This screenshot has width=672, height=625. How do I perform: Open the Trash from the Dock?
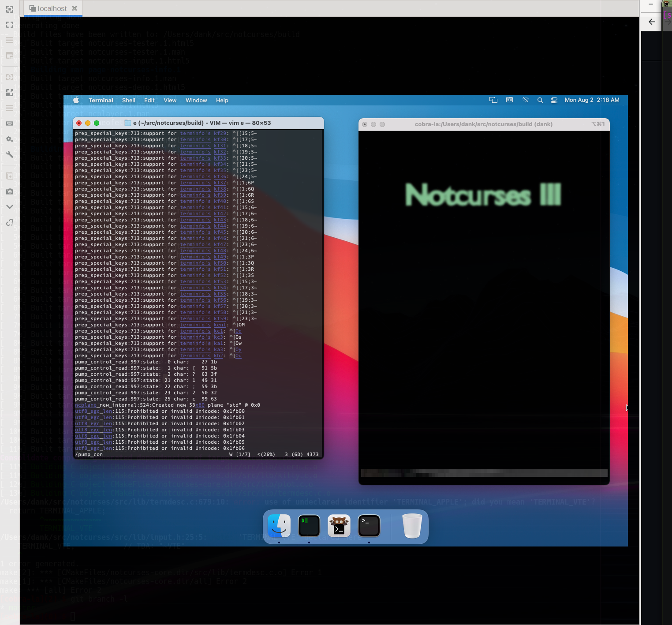pyautogui.click(x=411, y=526)
